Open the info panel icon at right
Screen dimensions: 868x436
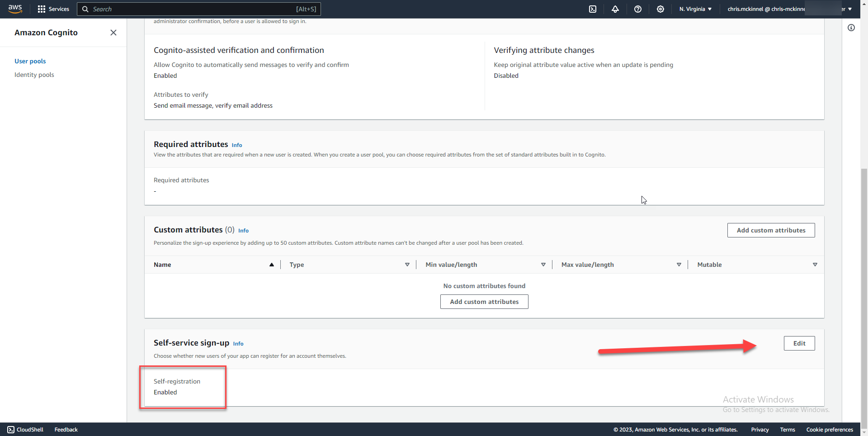click(851, 28)
